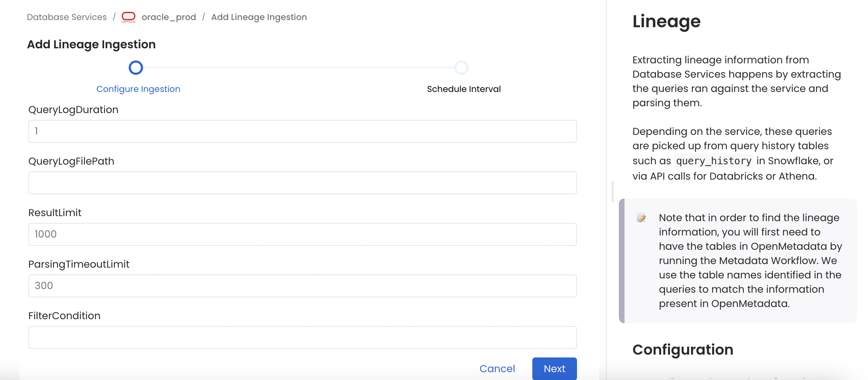This screenshot has height=380, width=868.
Task: Select the Schedule Interval step circle
Action: [x=462, y=68]
